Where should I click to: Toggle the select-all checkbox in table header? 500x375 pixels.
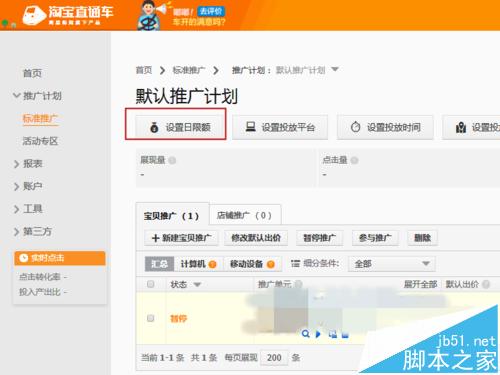[151, 284]
